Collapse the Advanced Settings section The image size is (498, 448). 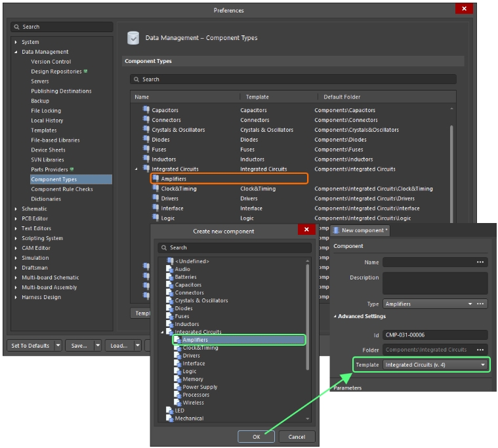pyautogui.click(x=336, y=317)
